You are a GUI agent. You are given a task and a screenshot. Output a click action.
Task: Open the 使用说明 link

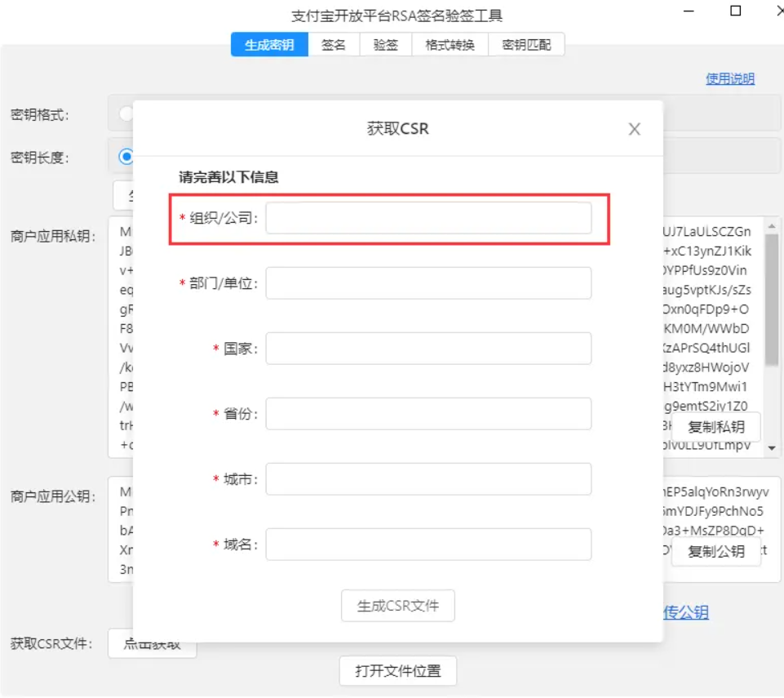click(729, 78)
